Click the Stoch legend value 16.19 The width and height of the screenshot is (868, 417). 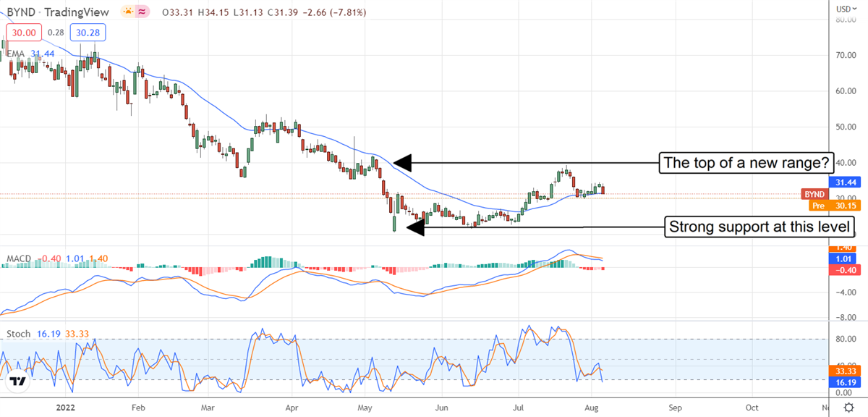point(47,335)
